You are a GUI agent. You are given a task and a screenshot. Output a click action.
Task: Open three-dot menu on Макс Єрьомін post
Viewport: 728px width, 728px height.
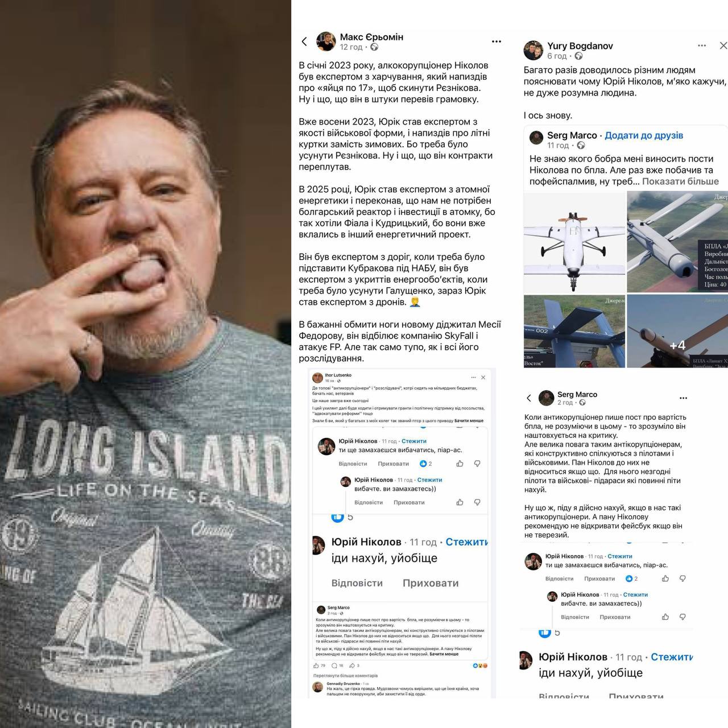[x=496, y=42]
